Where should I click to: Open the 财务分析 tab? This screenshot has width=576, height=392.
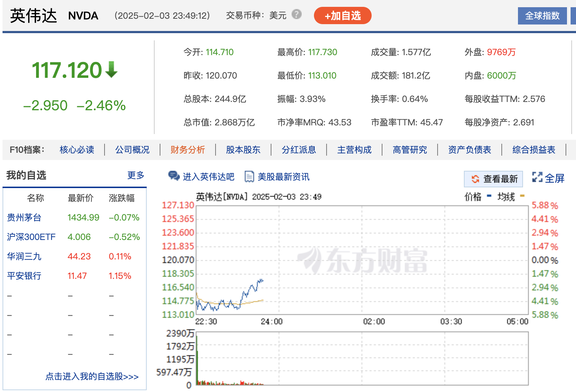point(187,150)
